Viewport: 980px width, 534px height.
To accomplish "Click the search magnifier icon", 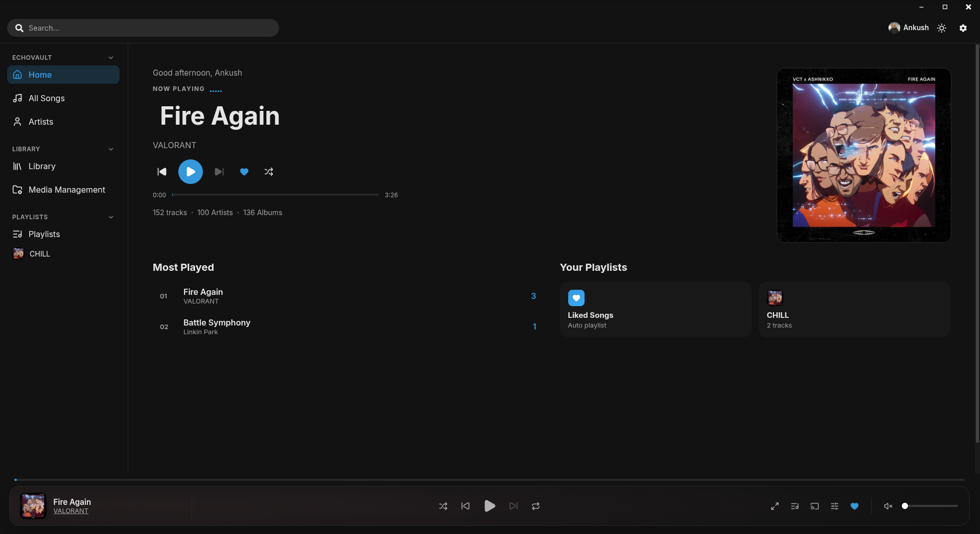I will (19, 28).
